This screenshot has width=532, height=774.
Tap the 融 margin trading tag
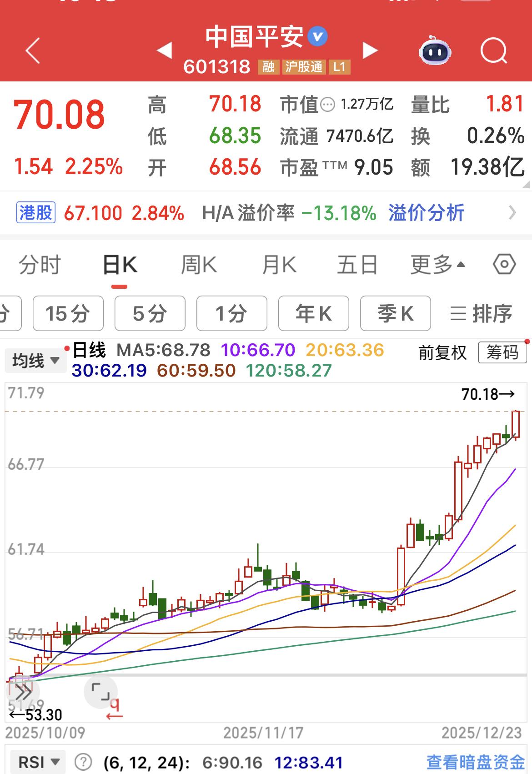268,67
